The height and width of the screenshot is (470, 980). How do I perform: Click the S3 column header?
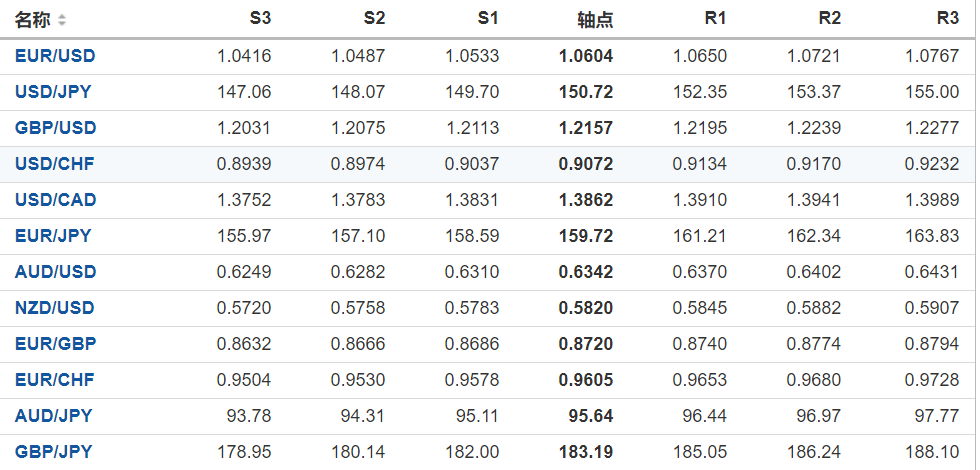click(x=260, y=19)
